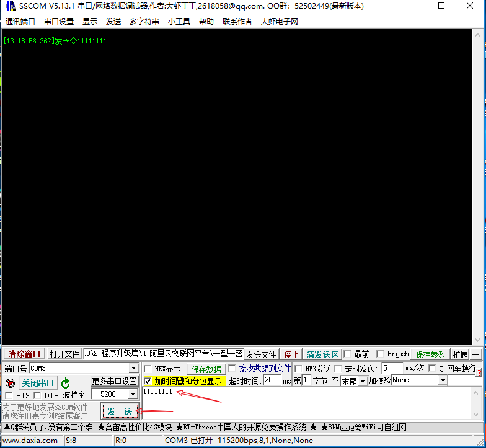Click the file path input field
The image size is (486, 448).
(x=164, y=353)
